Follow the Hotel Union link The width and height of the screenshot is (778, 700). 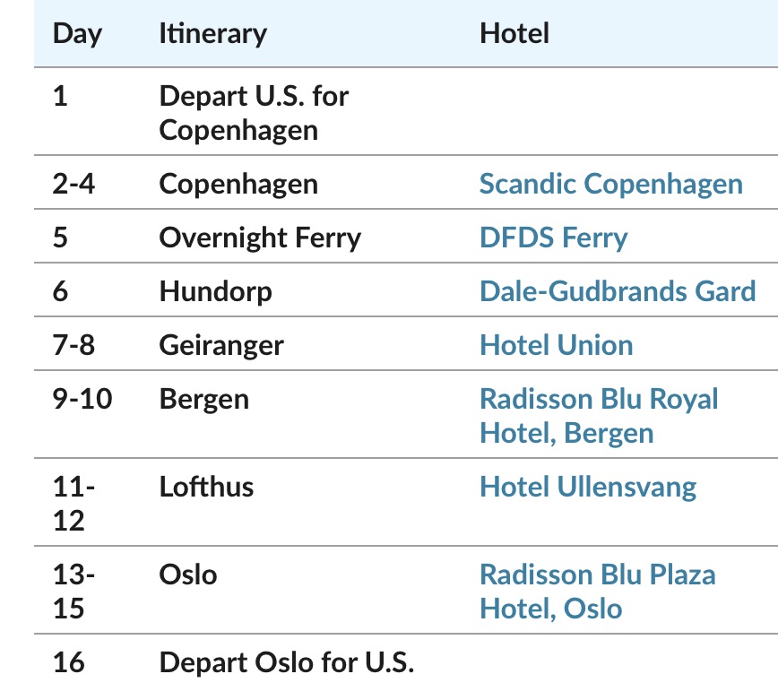tap(556, 344)
